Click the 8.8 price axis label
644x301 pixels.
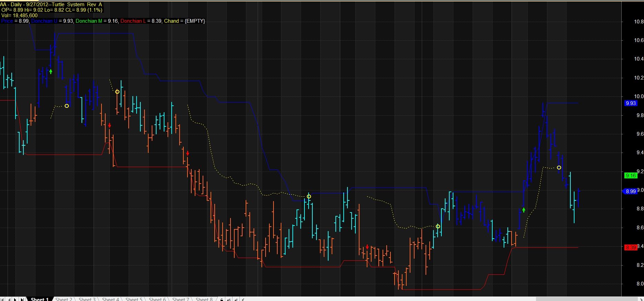640,209
